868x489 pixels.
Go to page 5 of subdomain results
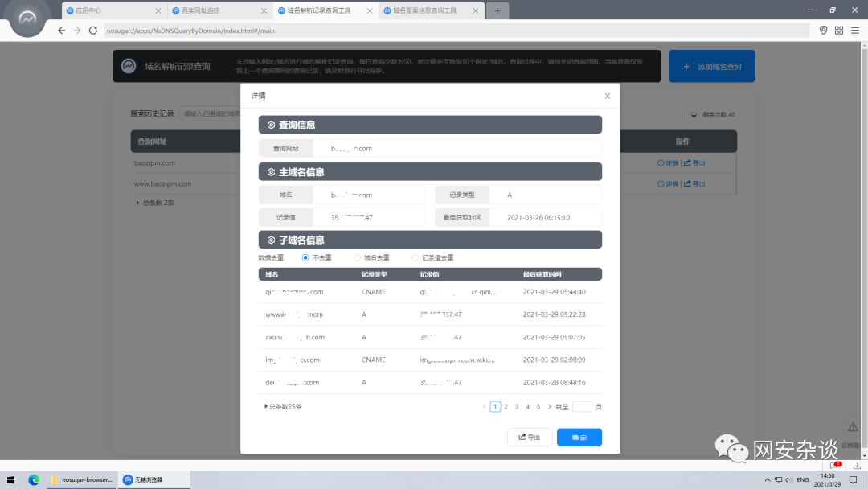click(x=538, y=406)
